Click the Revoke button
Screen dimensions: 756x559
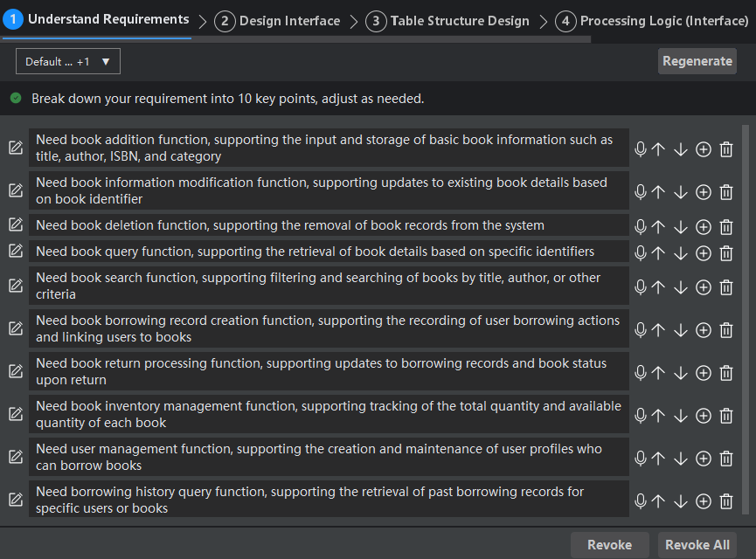point(609,545)
